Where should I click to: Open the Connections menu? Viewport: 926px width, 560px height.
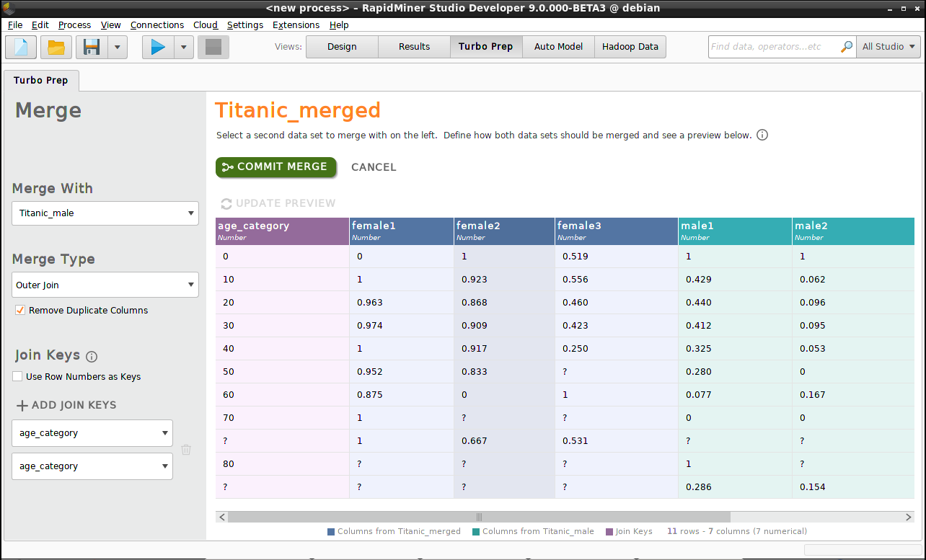(157, 25)
